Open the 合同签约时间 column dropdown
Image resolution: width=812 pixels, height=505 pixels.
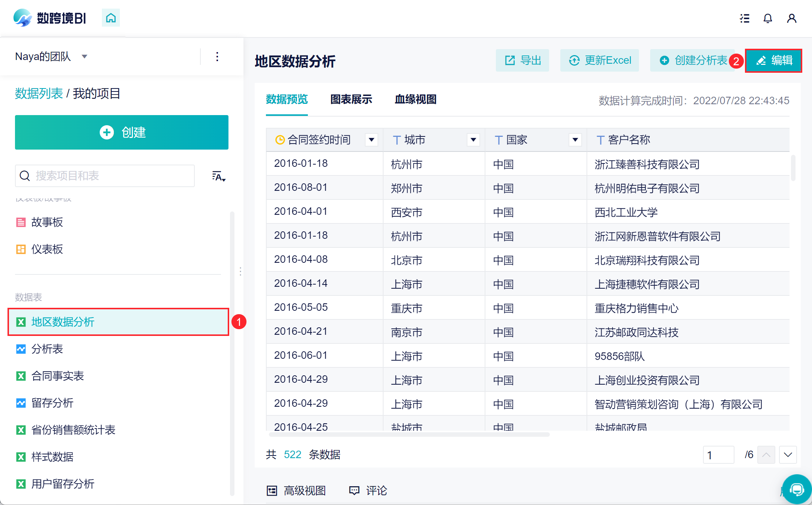(x=372, y=140)
